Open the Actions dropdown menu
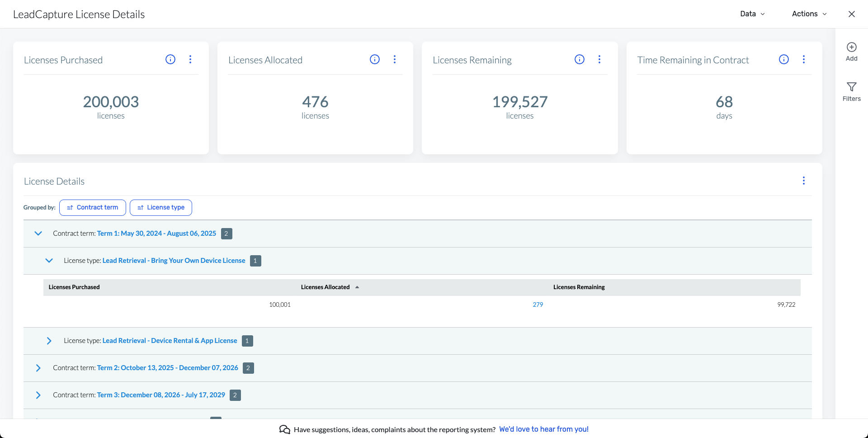Image resolution: width=868 pixels, height=438 pixels. click(809, 14)
